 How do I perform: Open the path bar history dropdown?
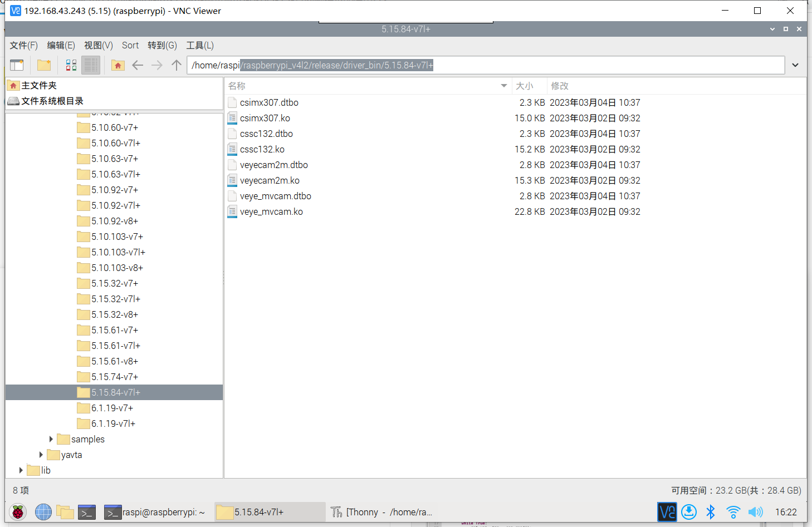(795, 65)
